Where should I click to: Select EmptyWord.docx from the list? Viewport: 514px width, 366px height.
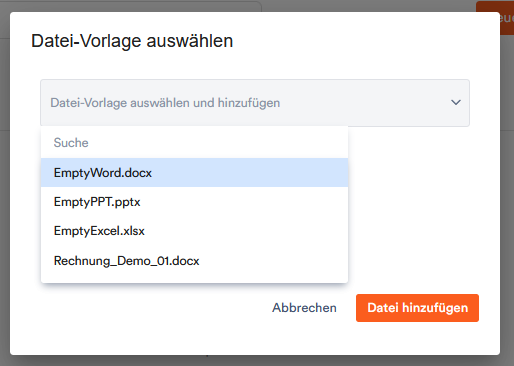[194, 173]
